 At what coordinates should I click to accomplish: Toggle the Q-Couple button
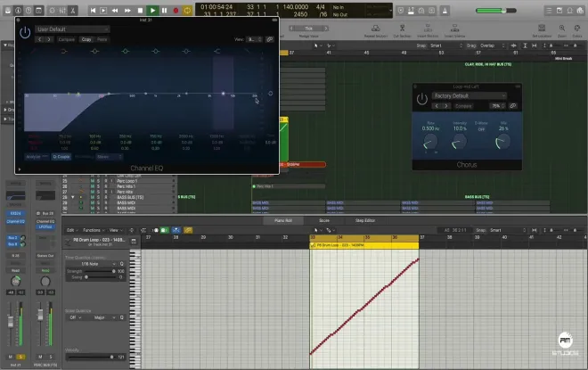pyautogui.click(x=61, y=157)
